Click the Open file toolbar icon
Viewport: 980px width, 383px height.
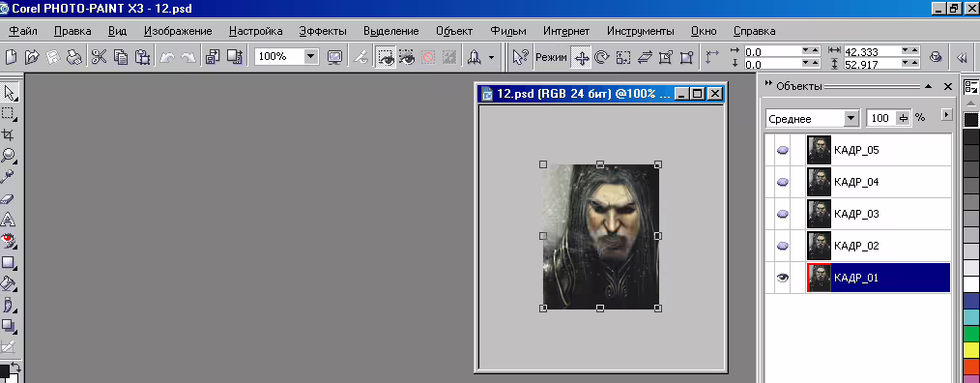tap(31, 57)
